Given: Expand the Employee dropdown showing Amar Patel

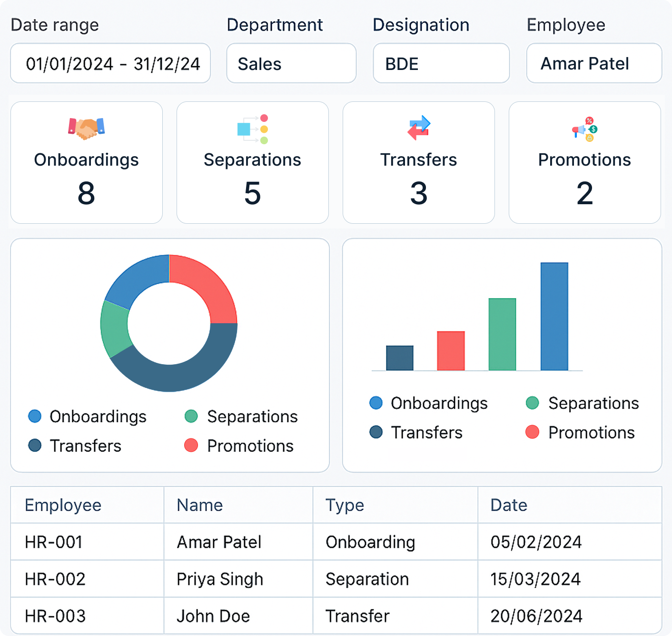Looking at the screenshot, I should pyautogui.click(x=594, y=63).
